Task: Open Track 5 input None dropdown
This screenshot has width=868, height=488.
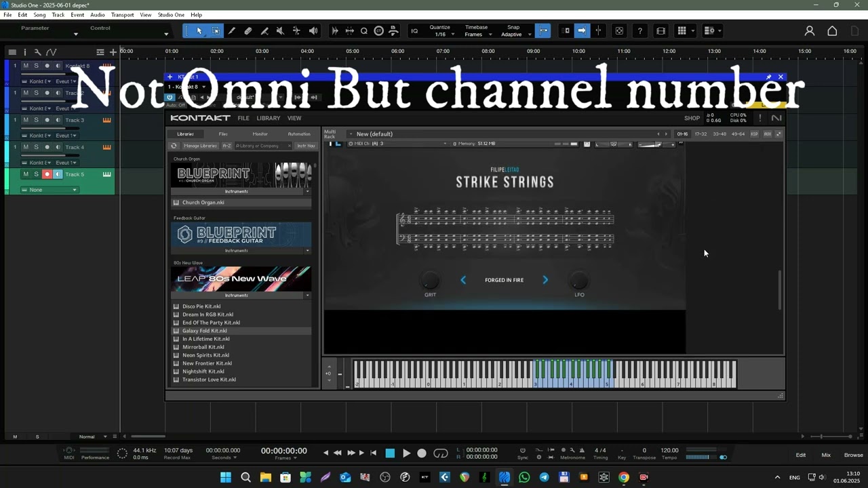Action: [x=49, y=190]
